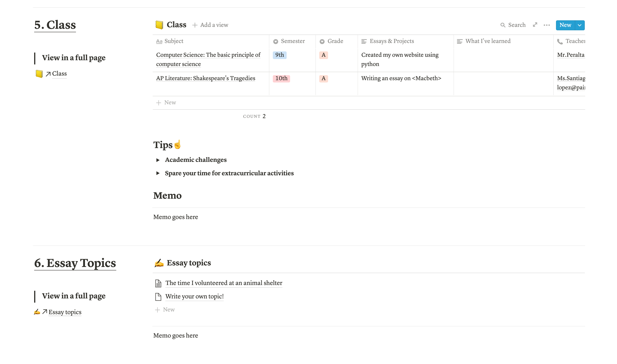Click the search magnifier icon in Class database
The image size is (617, 364).
coord(503,25)
